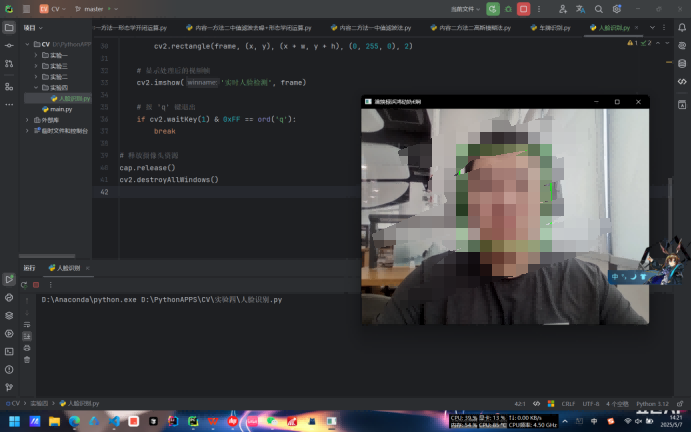Image resolution: width=692 pixels, height=432 pixels.
Task: Open the run configuration dropdown 当前文件
Action: coord(465,9)
